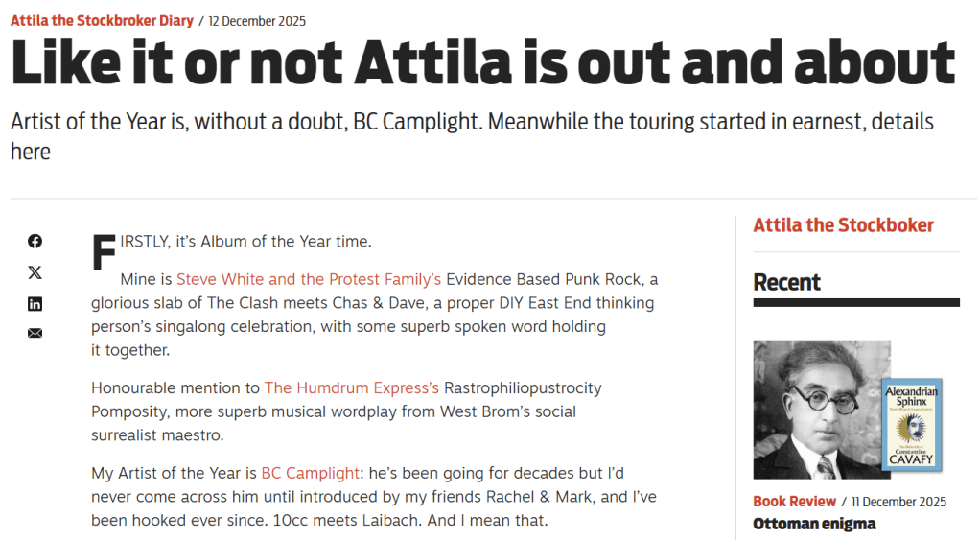Read the Ottoman enigma article
This screenshot has width=980, height=540.
coord(814,524)
